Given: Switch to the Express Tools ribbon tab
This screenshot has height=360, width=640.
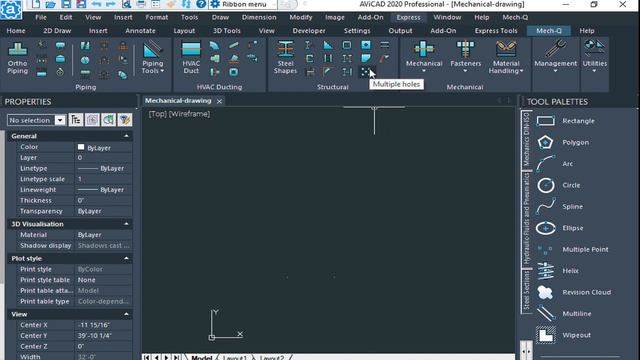Looking at the screenshot, I should point(496,31).
